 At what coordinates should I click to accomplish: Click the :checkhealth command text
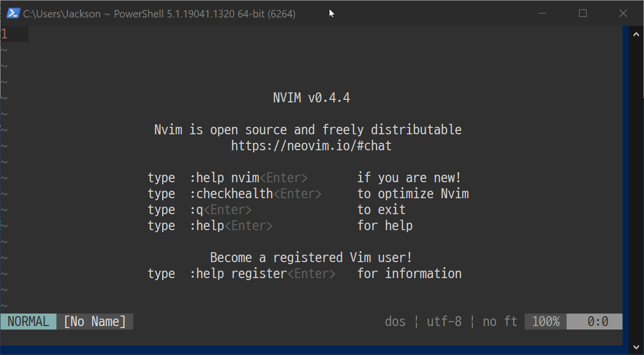232,194
